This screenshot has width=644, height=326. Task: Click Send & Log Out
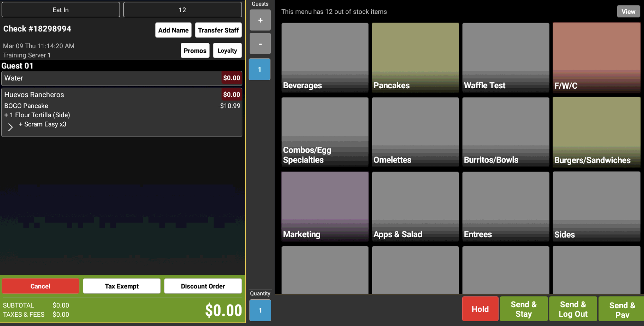[573, 309]
